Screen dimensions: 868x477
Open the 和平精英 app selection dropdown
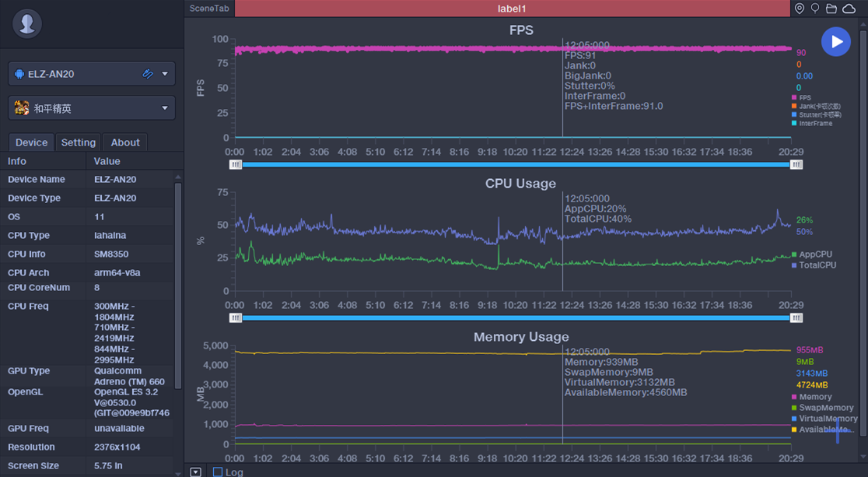coord(165,108)
